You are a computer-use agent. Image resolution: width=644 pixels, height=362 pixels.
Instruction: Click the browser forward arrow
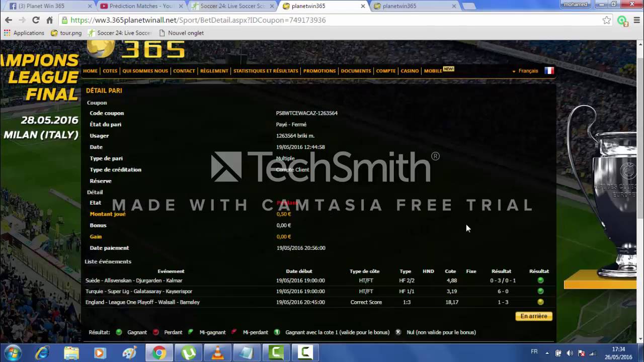click(x=22, y=20)
